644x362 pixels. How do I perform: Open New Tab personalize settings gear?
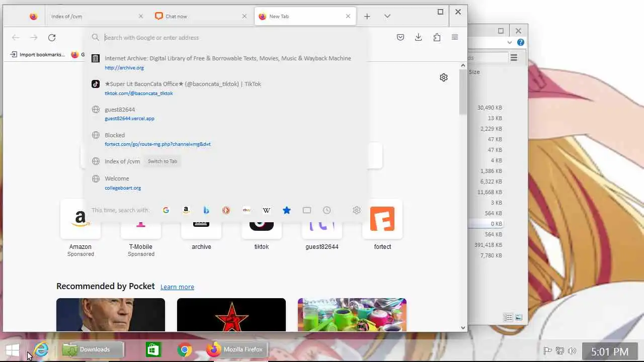(444, 77)
